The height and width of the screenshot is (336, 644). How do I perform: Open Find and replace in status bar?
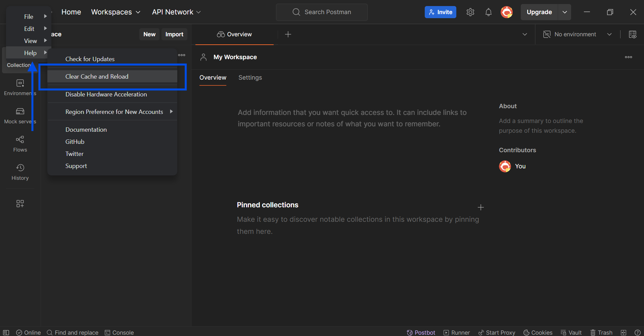click(73, 332)
